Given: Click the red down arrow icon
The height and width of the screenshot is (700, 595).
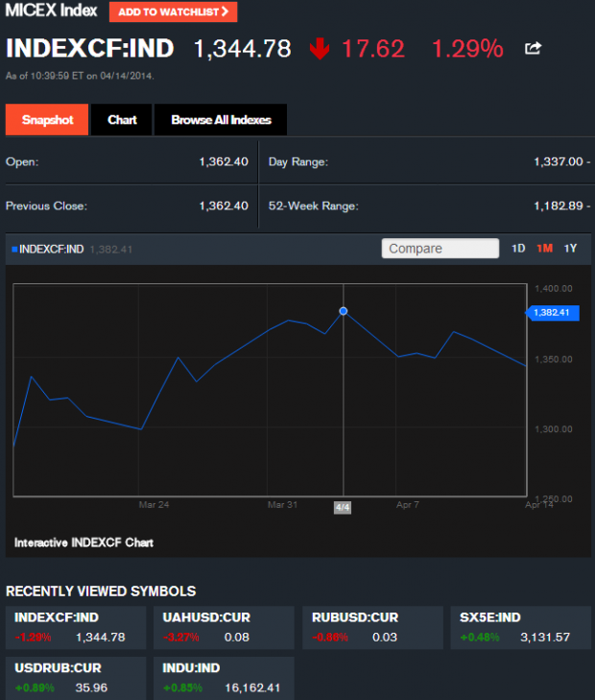Looking at the screenshot, I should [x=320, y=49].
